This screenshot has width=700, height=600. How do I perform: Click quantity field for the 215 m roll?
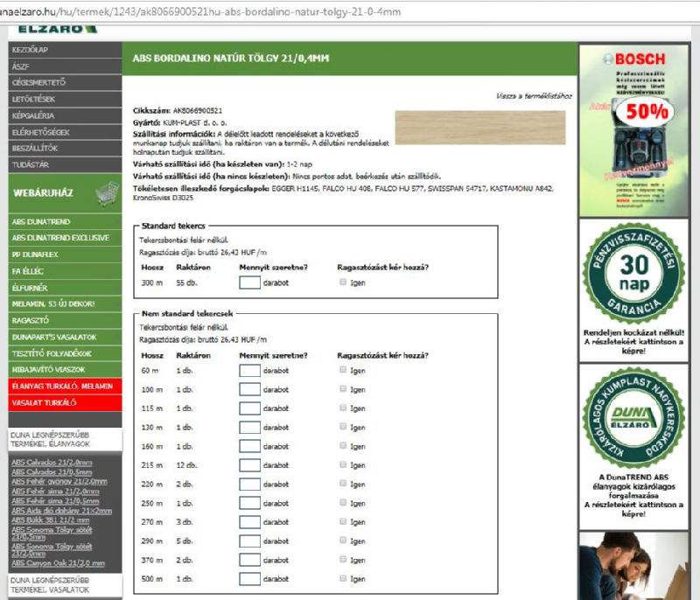249,465
